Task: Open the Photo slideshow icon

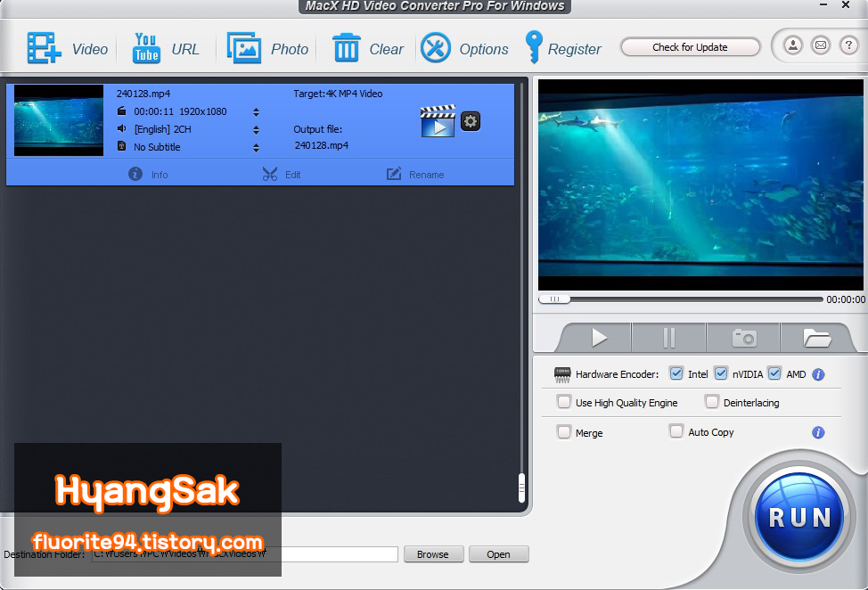Action: click(x=243, y=48)
